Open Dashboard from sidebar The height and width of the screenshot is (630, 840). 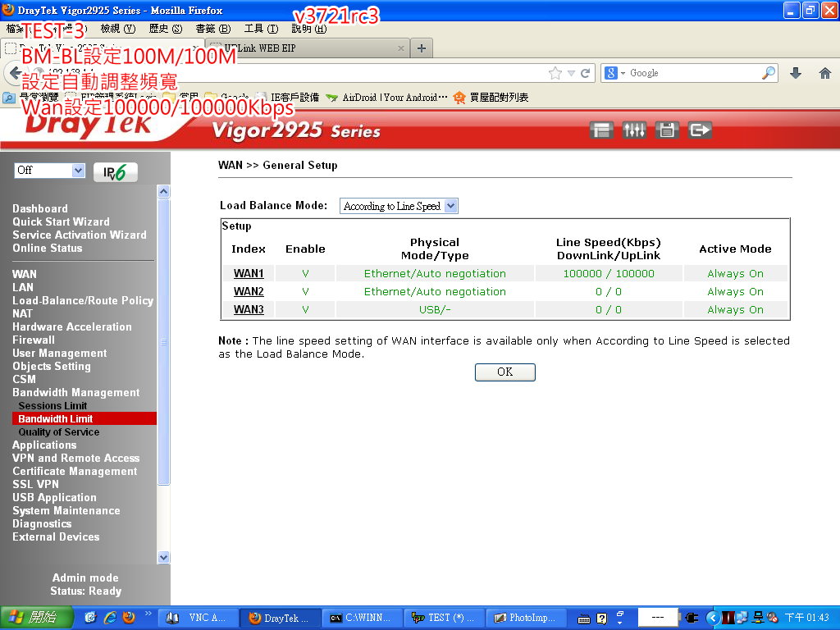tap(40, 209)
